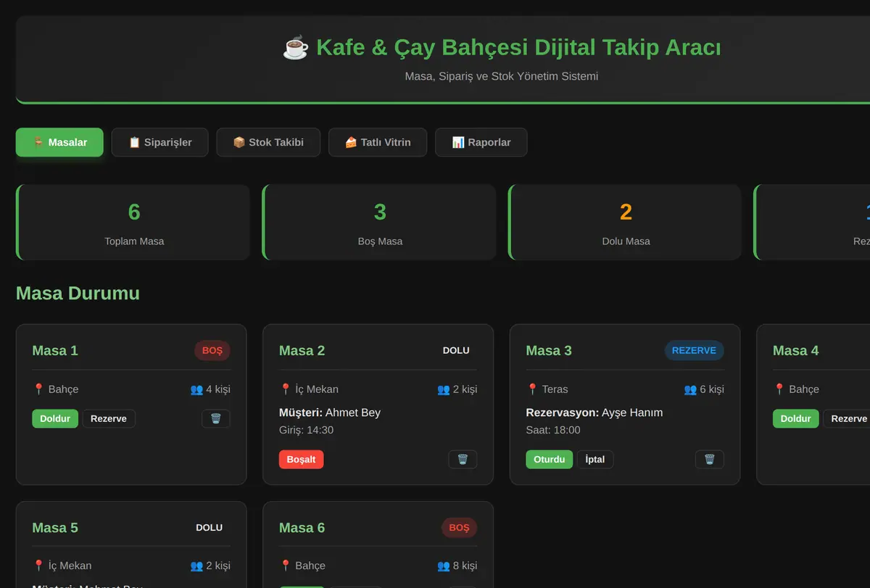Screen dimensions: 870x588
Task: Mark Masa 3 reservation as Oturdu
Action: (x=550, y=459)
